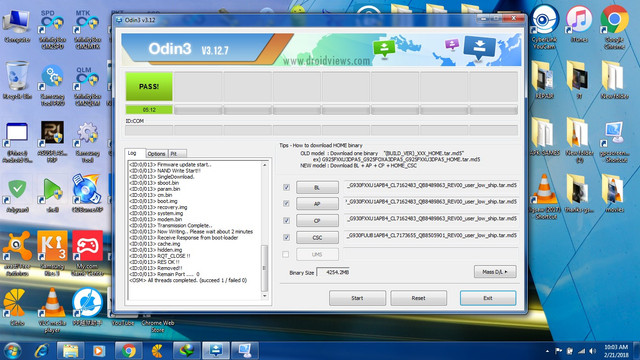
Task: Open VLC media player desktop shortcut
Action: (52, 309)
